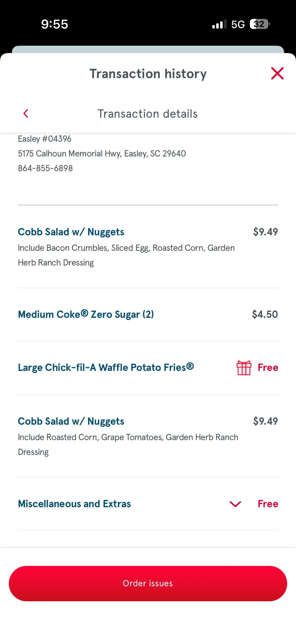Select first Cobb Salad w/ Nuggets item
This screenshot has height=644, width=296.
coord(71,232)
